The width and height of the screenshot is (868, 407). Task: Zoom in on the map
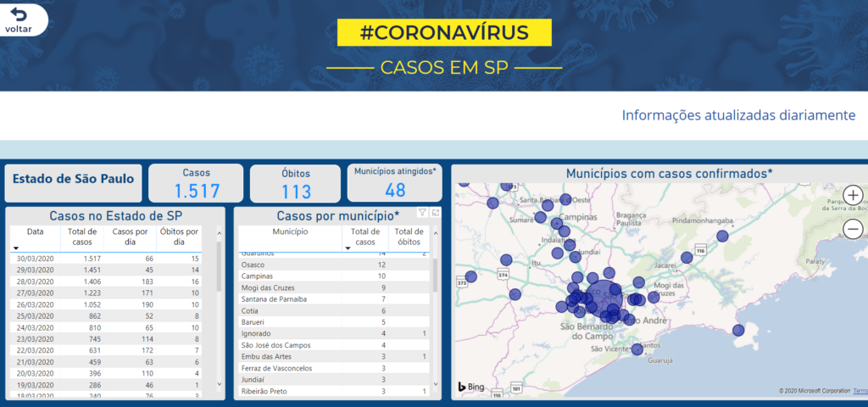pos(853,194)
